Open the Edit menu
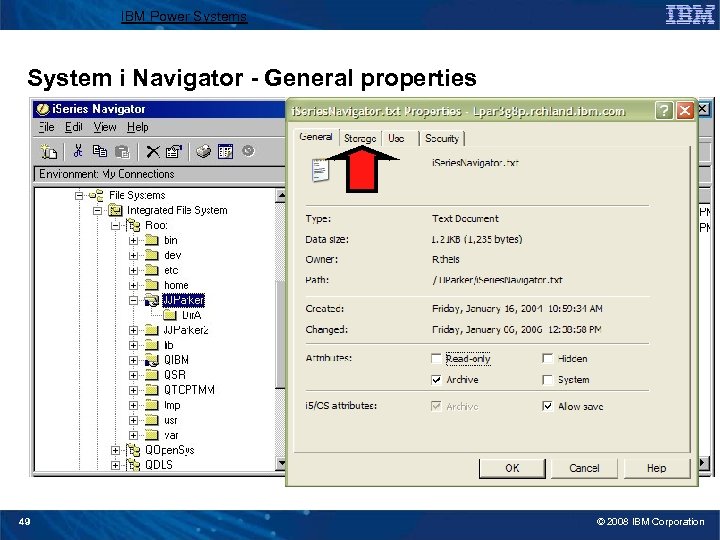Screen dimensions: 720x540 coord(73,127)
